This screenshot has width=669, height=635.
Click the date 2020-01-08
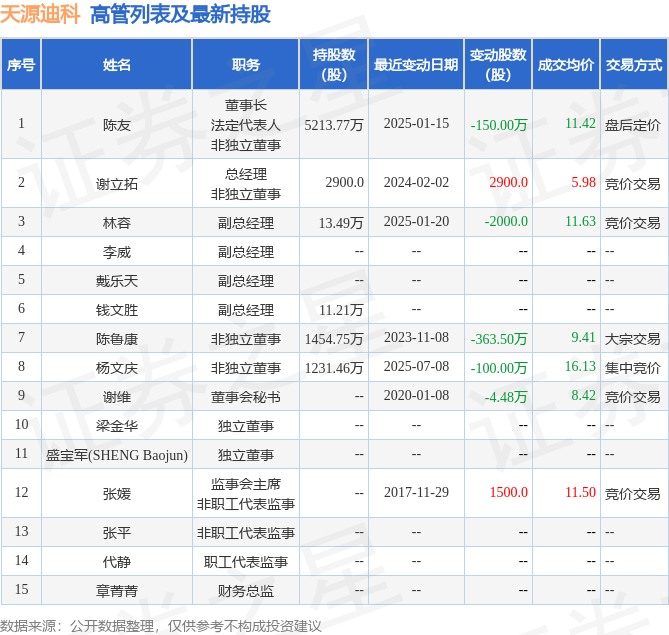tap(416, 395)
